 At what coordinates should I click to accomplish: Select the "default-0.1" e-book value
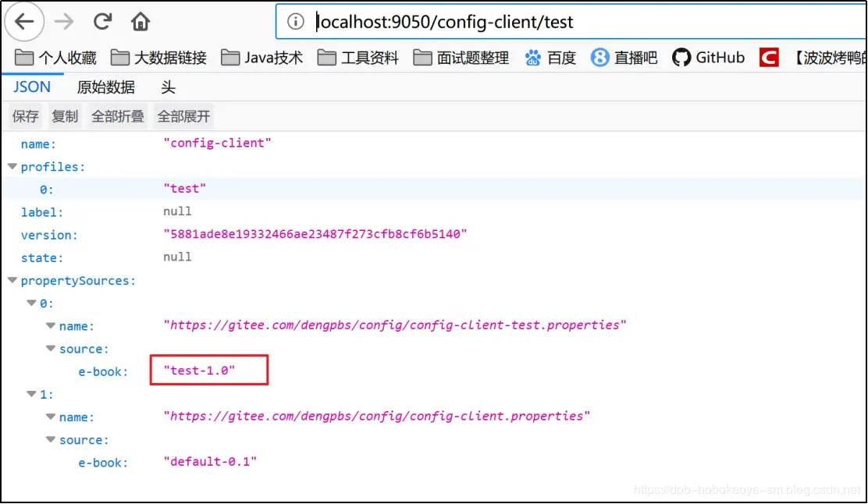(x=210, y=461)
